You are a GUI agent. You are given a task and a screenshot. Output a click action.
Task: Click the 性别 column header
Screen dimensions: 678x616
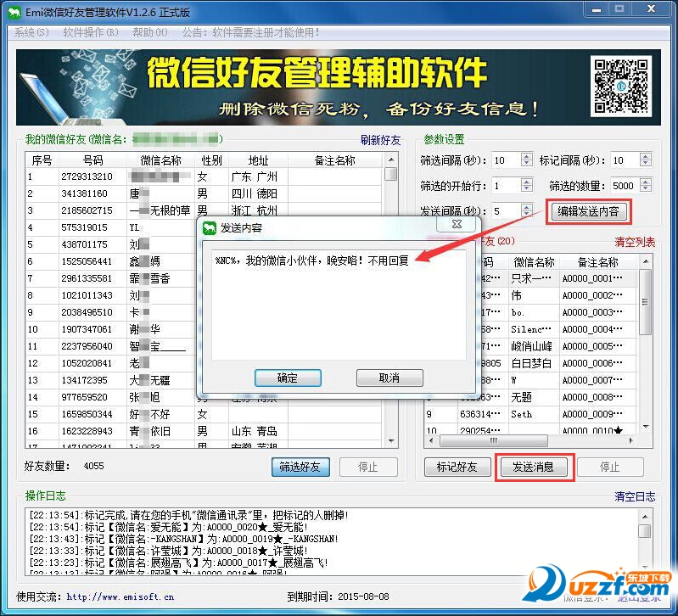pos(211,160)
